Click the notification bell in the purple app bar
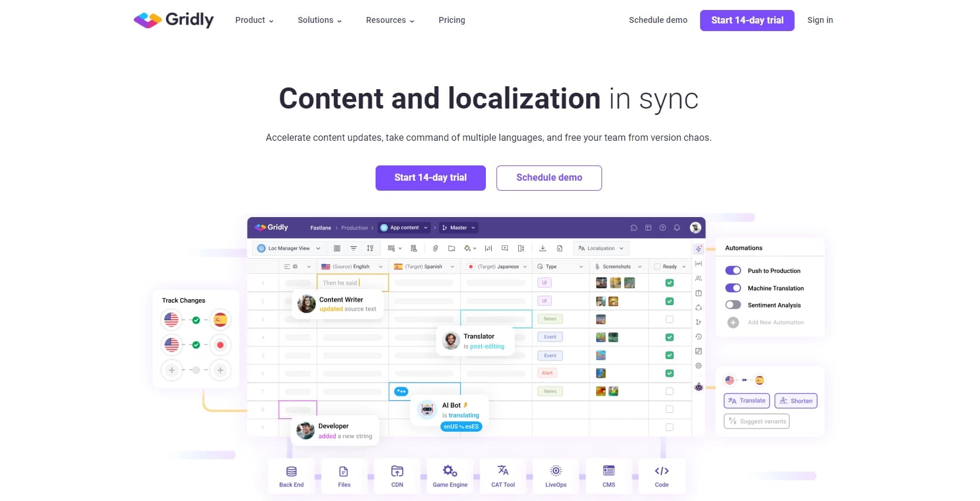The width and height of the screenshot is (980, 501). click(x=677, y=228)
